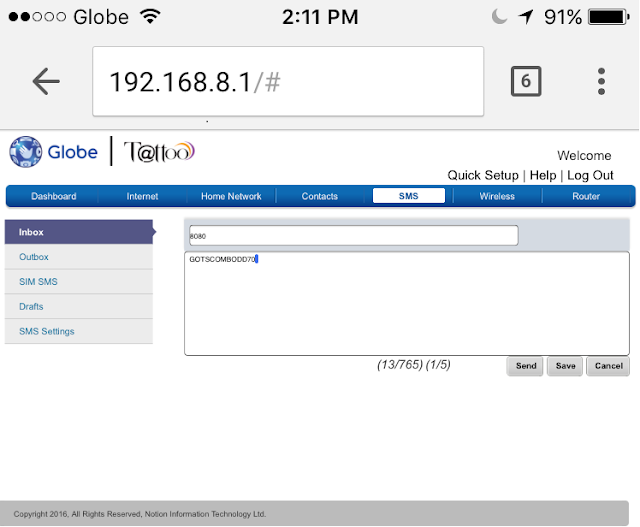This screenshot has width=640, height=527.
Task: Click the Copyright 2016 footer text
Action: point(140,514)
